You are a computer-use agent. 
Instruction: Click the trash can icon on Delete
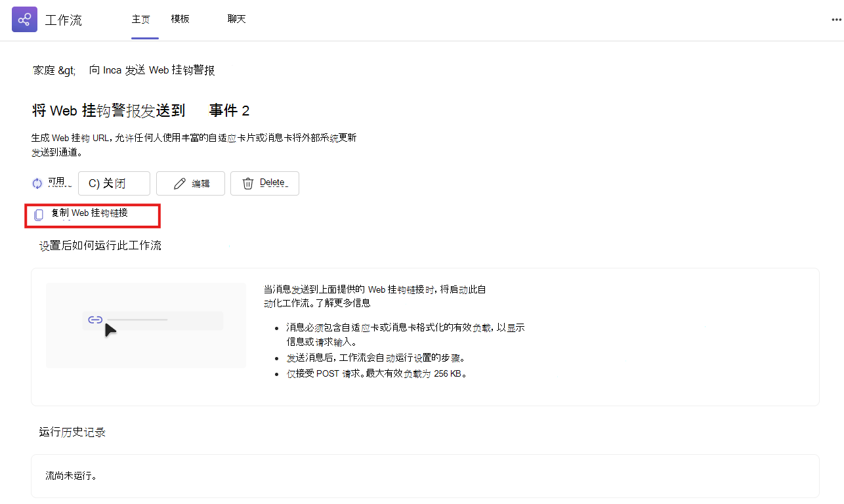coord(248,184)
